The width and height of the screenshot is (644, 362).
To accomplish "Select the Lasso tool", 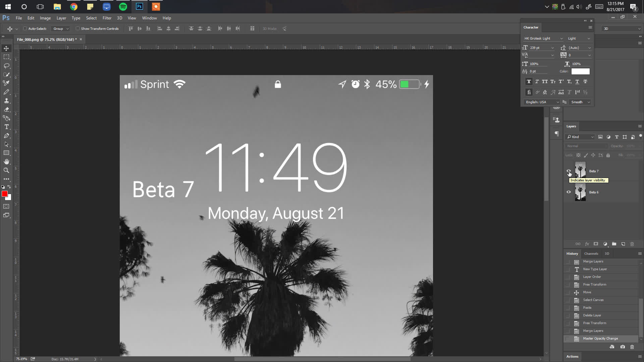I will (x=6, y=66).
